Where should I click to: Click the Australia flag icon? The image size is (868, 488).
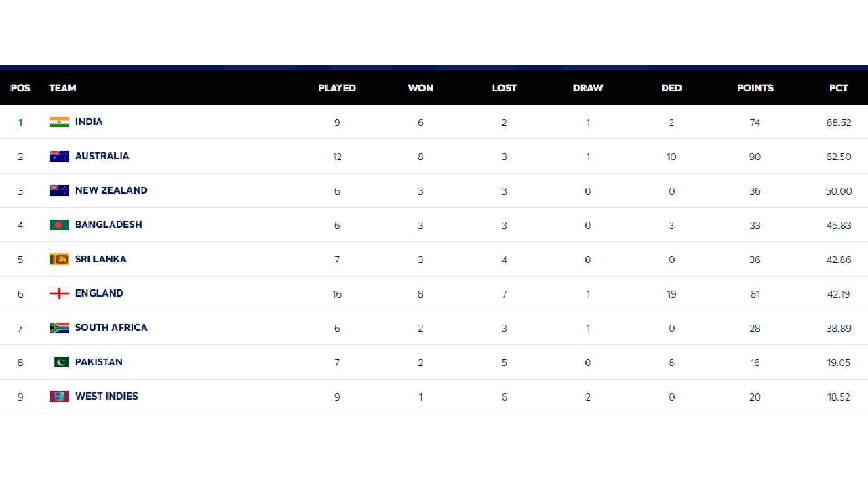(59, 157)
